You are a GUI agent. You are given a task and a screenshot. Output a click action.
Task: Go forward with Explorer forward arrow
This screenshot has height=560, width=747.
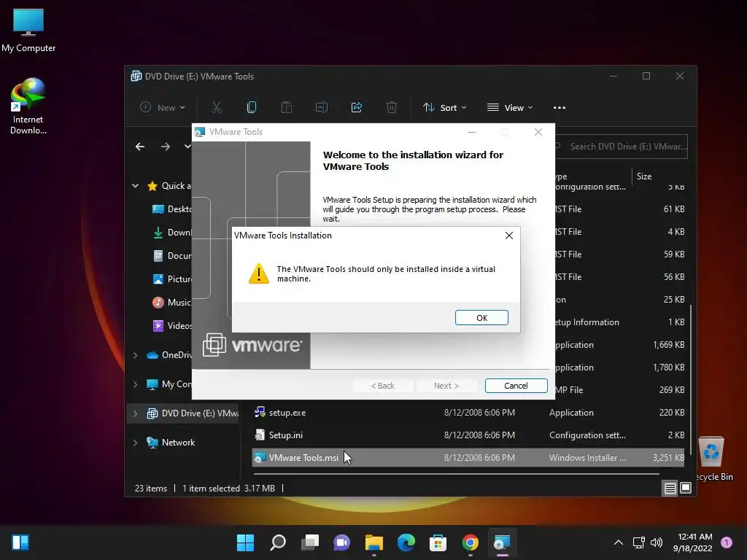(166, 147)
